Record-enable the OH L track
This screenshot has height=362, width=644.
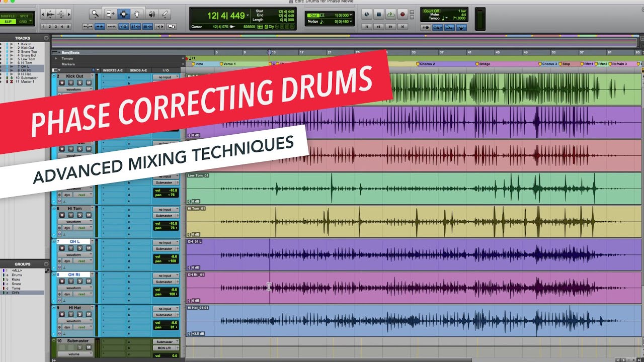pyautogui.click(x=61, y=248)
